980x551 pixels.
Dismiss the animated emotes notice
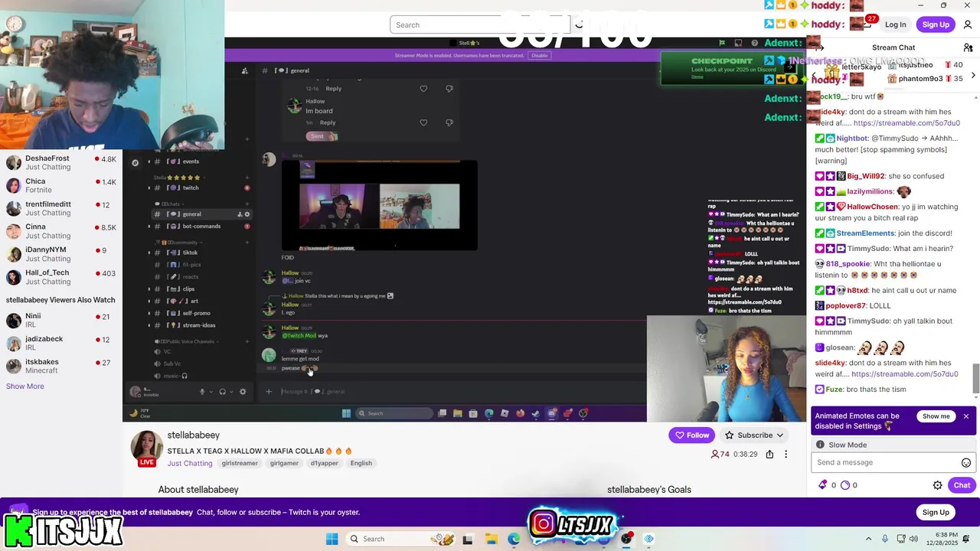[966, 416]
